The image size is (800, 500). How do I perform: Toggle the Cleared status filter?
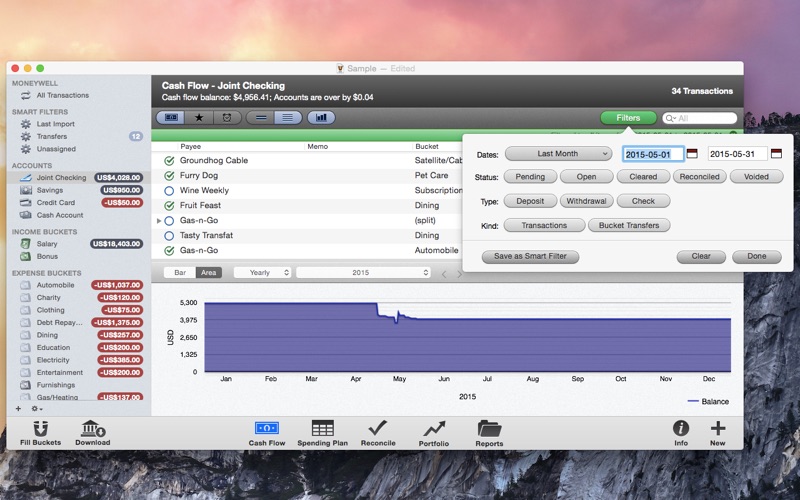pos(642,176)
